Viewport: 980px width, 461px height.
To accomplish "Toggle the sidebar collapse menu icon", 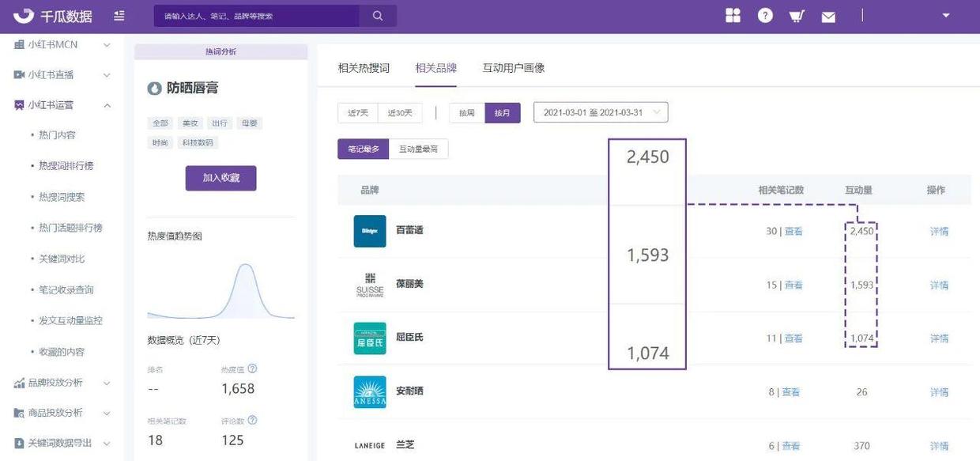I will click(x=119, y=16).
